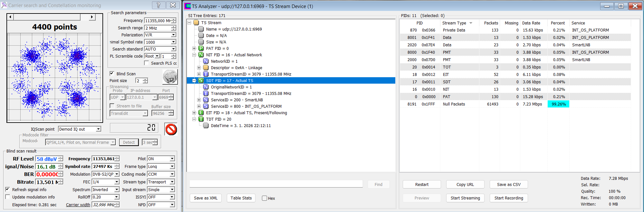Check the Hex checkbox
The image size is (644, 212).
point(264,198)
